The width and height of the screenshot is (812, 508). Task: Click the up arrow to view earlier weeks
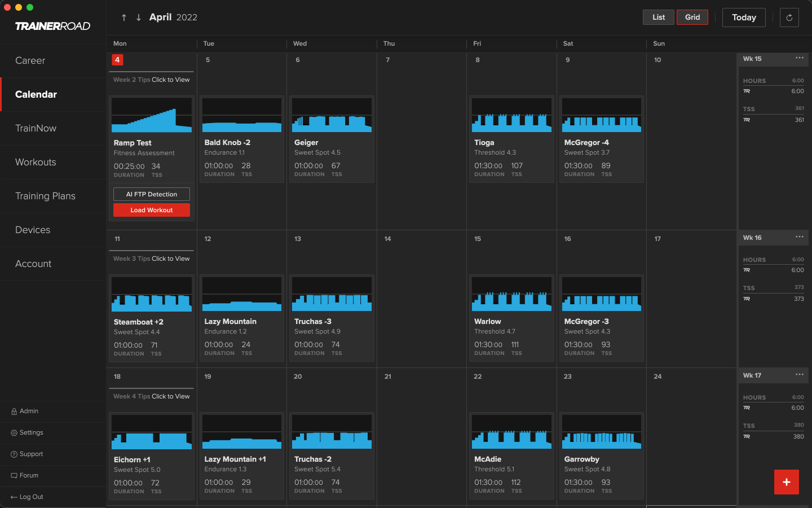pos(124,17)
